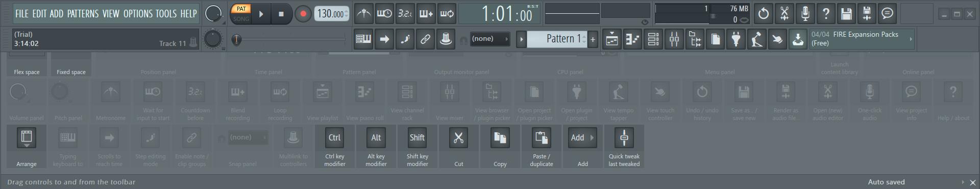Open the OPTIONS menu
This screenshot has width=980, height=189.
[x=138, y=14]
